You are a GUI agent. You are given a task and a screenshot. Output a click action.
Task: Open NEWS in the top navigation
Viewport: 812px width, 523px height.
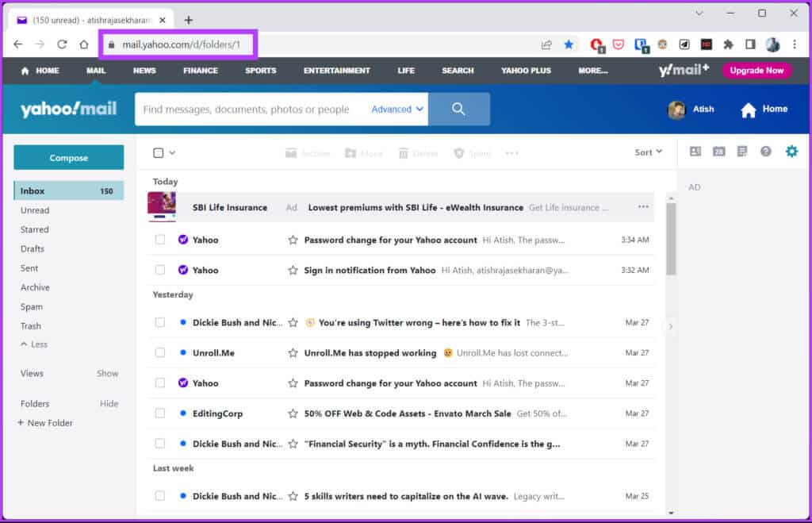click(x=144, y=71)
